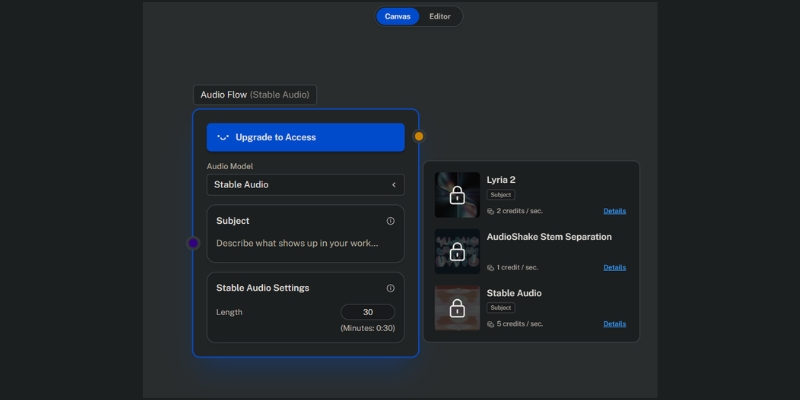The height and width of the screenshot is (400, 800).
Task: Click the Stable Audio Settings info icon
Action: [390, 288]
